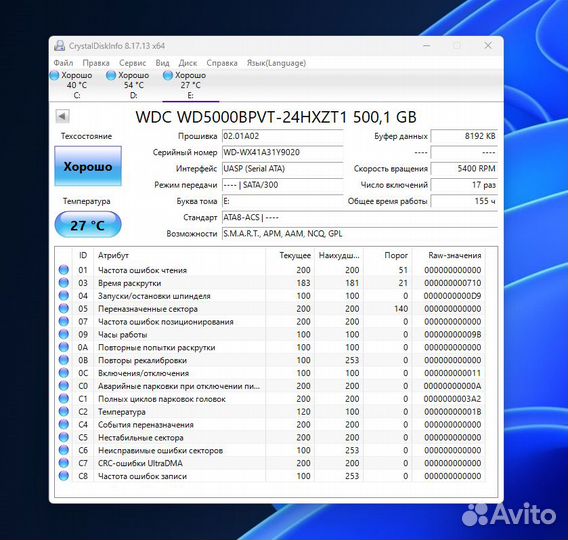Open the Язык(Language) menu
Screen dimensions: 568x540
coord(276,63)
